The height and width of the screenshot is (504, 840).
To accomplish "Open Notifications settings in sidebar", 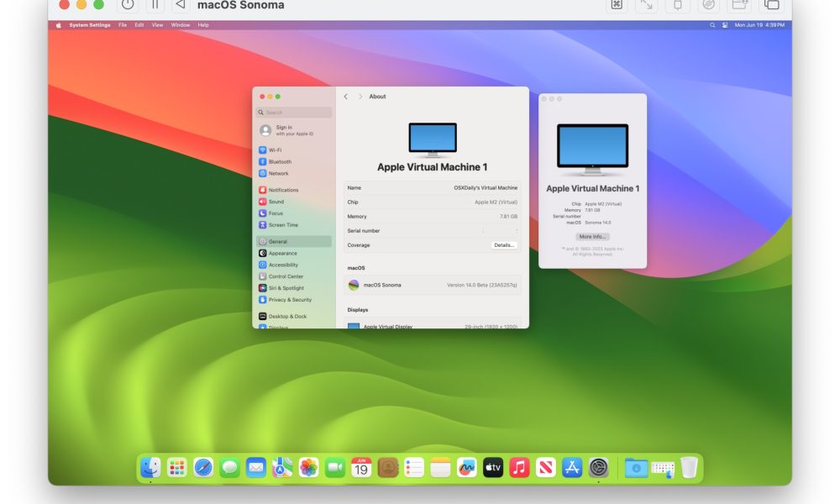I will (294, 190).
